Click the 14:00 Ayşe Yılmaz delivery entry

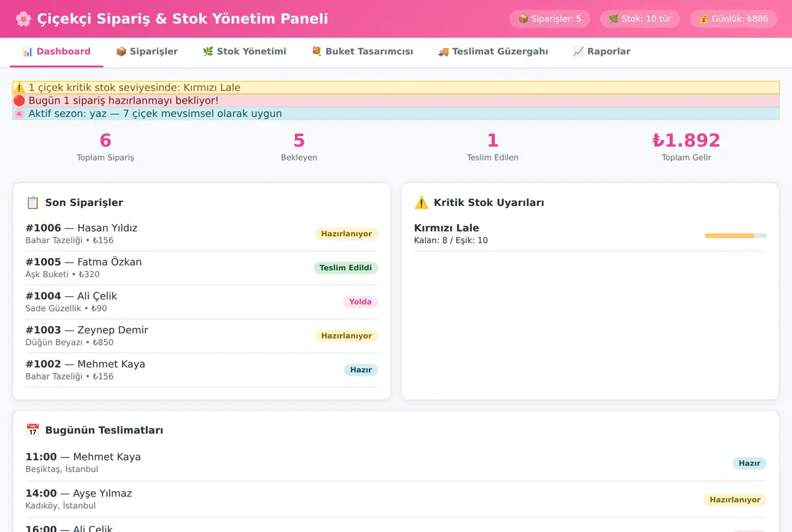point(396,499)
